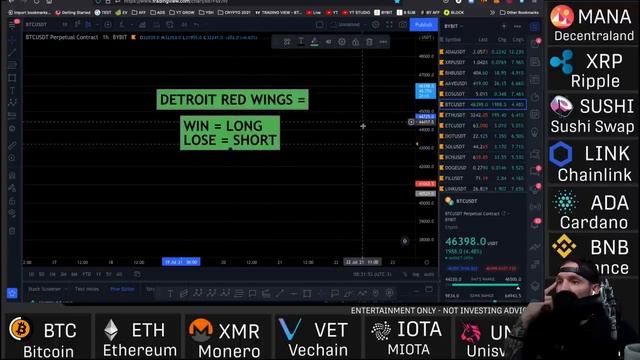
Task: Click the go to date calendar icon
Action: tap(137, 274)
